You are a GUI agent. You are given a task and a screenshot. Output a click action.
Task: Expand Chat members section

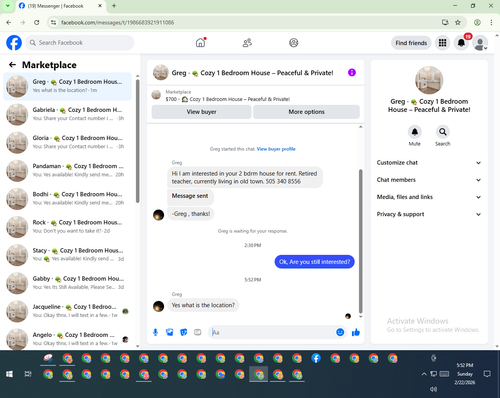coord(429,180)
